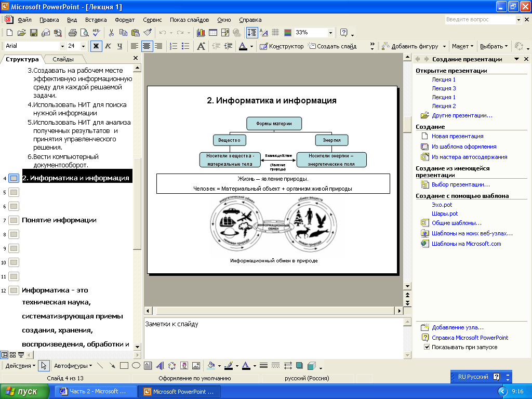Insert a picture from file icon

(x=196, y=365)
